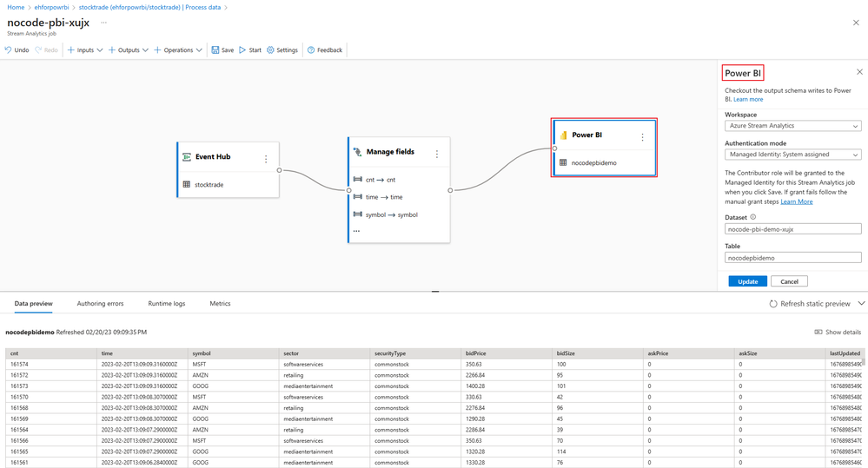
Task: Start the Stream Analytics job
Action: pyautogui.click(x=250, y=49)
